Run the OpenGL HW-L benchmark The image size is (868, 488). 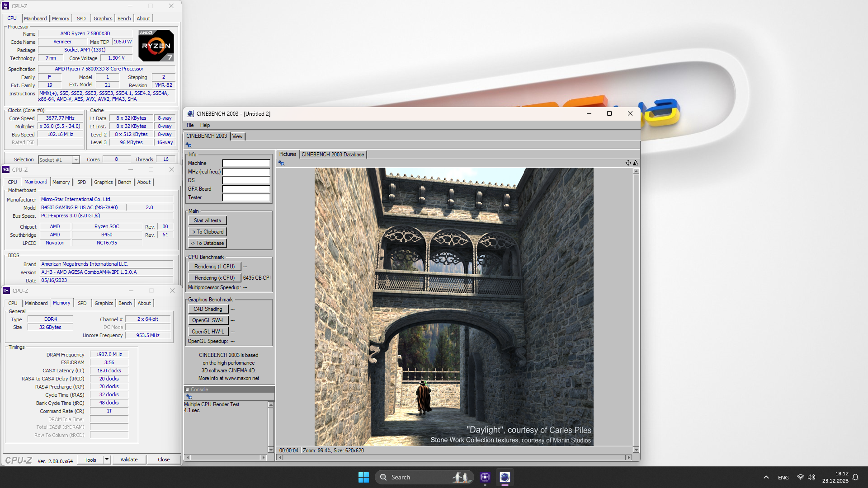tap(208, 332)
